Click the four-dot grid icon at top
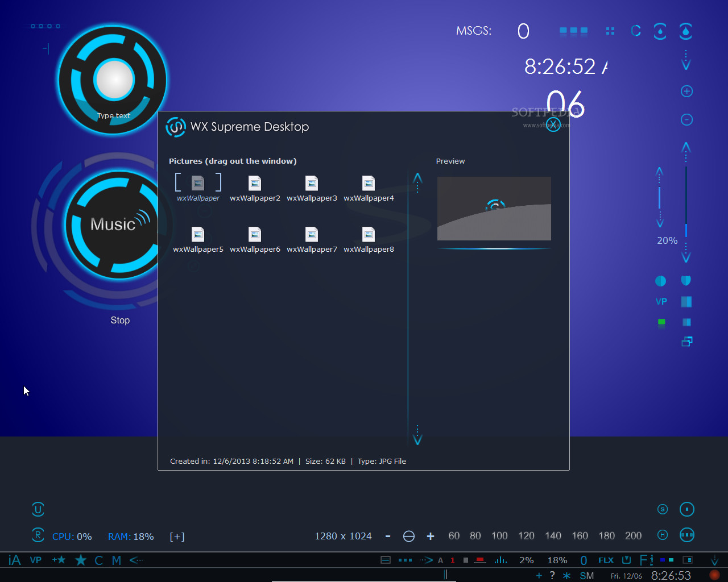This screenshot has width=728, height=582. pos(610,31)
